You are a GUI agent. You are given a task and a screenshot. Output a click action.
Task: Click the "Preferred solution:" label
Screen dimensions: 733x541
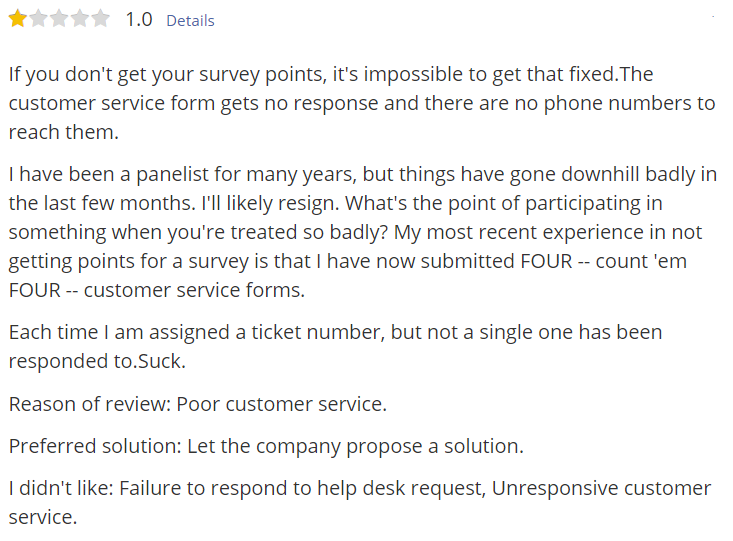click(95, 447)
